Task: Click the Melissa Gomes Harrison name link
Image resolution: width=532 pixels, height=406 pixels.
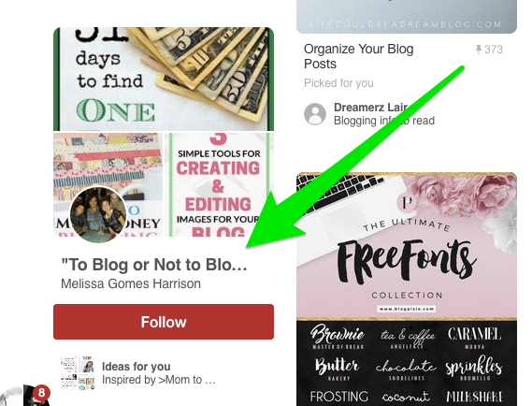Action: click(x=131, y=283)
